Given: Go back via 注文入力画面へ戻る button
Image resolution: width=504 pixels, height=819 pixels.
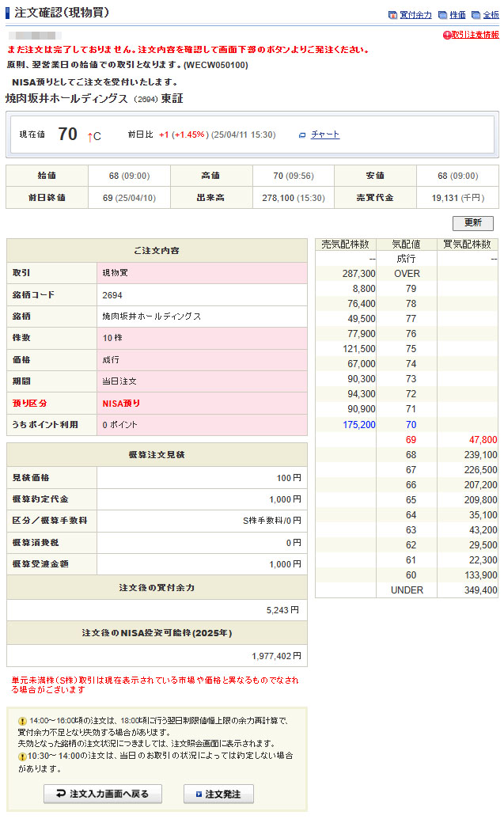Looking at the screenshot, I should tap(103, 794).
